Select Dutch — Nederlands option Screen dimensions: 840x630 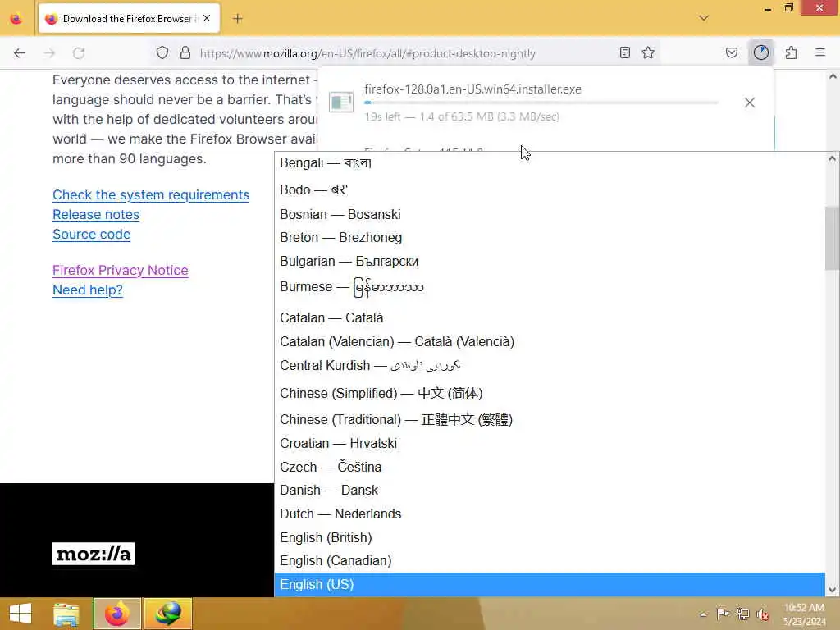pyautogui.click(x=550, y=514)
